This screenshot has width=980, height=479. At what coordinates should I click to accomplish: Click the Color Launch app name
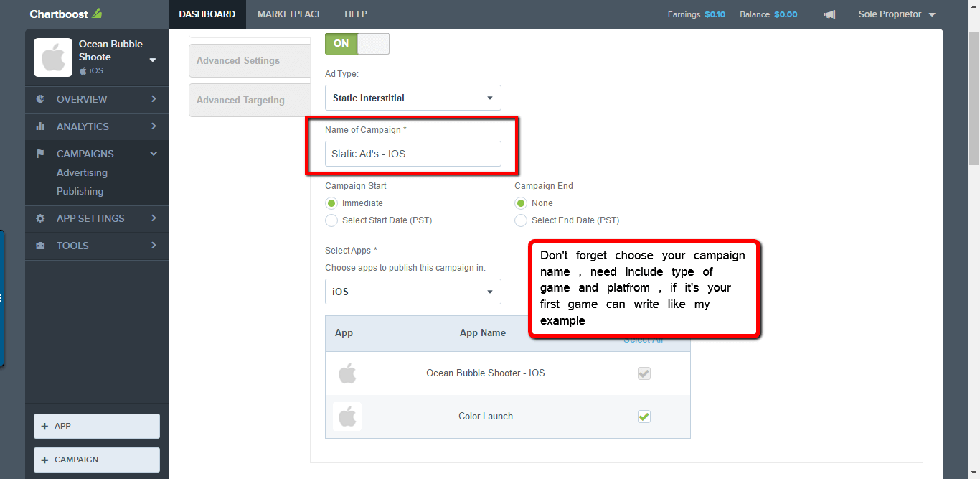(x=486, y=417)
